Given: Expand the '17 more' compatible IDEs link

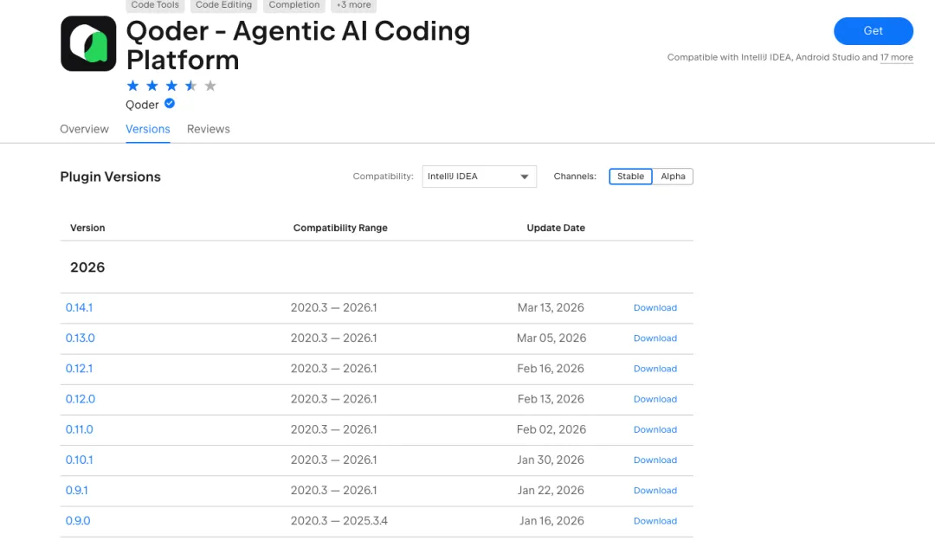Looking at the screenshot, I should 896,58.
